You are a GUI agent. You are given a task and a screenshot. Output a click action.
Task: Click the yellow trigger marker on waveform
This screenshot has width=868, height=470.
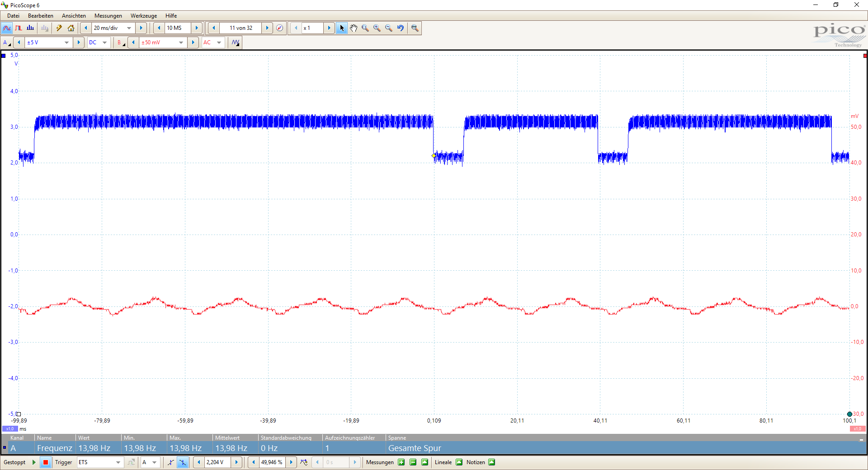pos(434,156)
